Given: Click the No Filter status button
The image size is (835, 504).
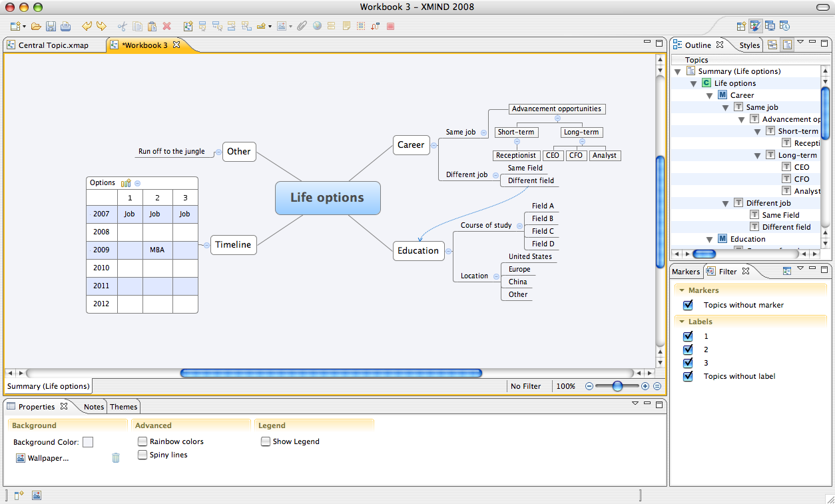Looking at the screenshot, I should (525, 386).
